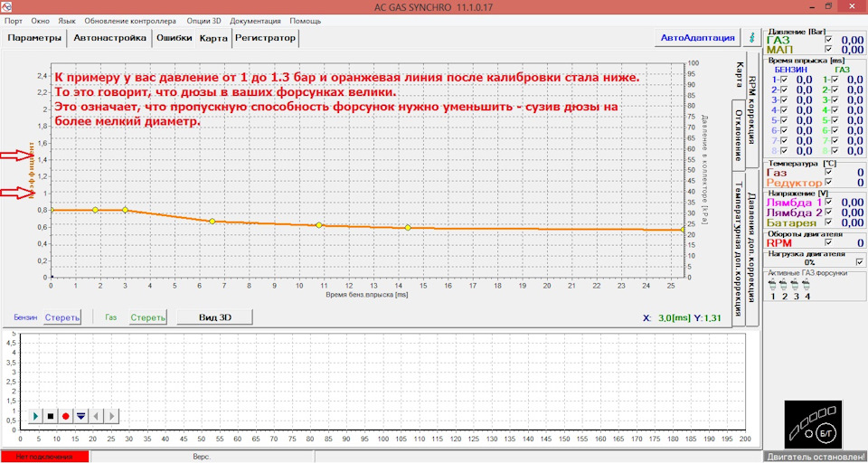
Task: Toggle the Батарея voltage checkbox
Action: (829, 222)
